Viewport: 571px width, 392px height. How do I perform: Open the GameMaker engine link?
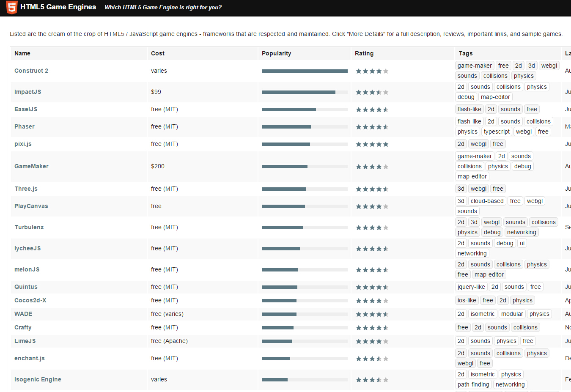pyautogui.click(x=31, y=166)
